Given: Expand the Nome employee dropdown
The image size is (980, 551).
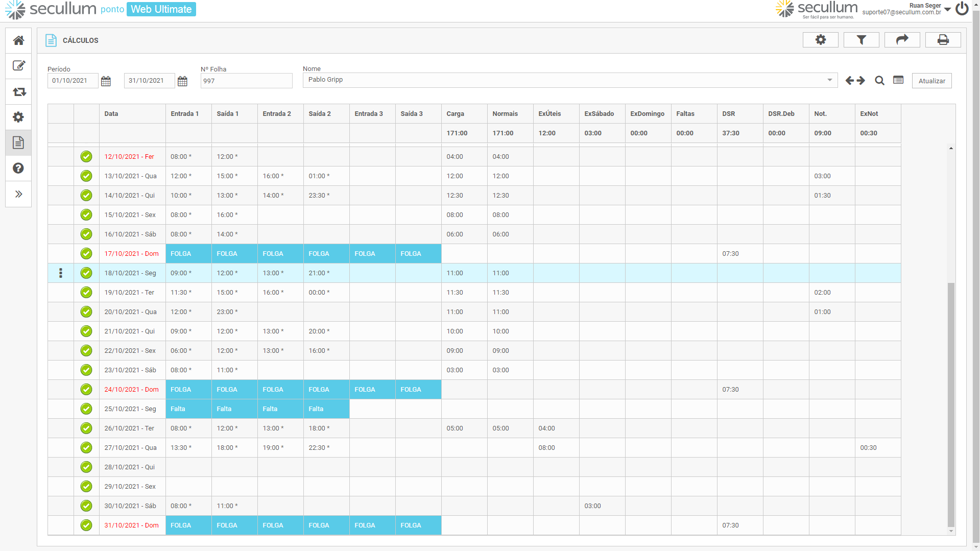Looking at the screenshot, I should [829, 80].
